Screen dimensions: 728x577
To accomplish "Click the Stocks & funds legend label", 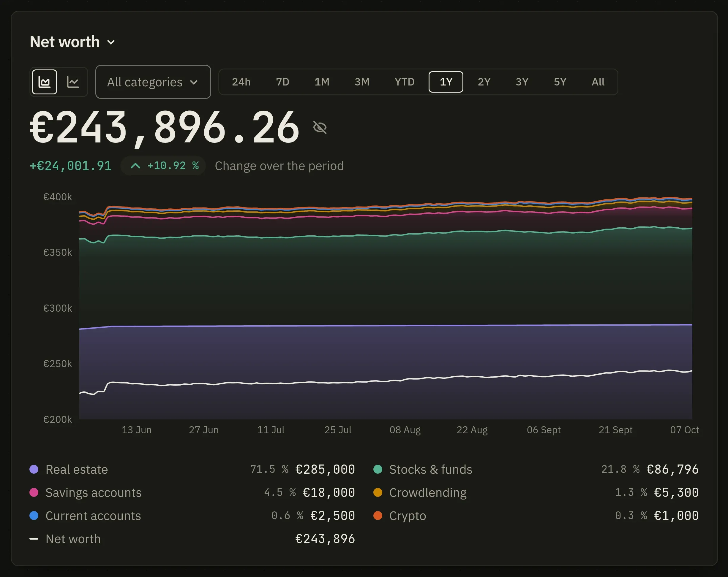I will coord(430,470).
